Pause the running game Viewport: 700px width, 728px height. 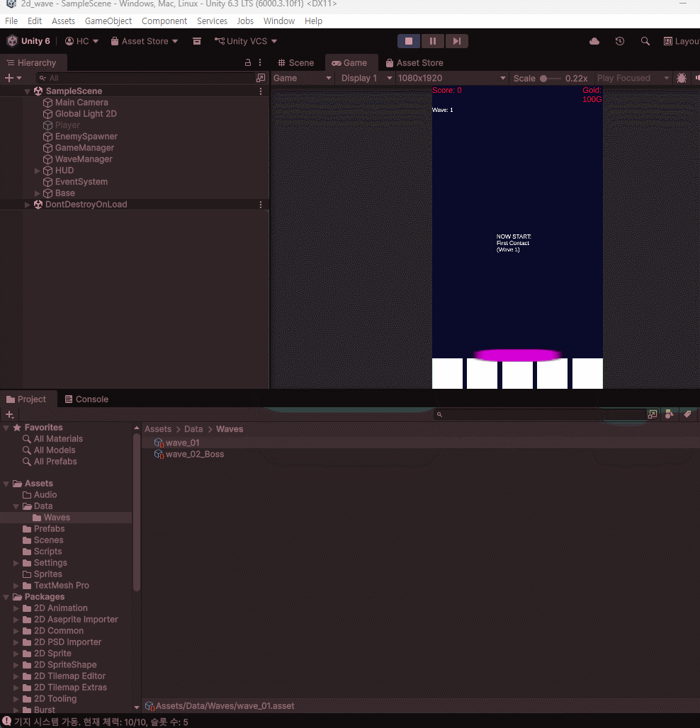coord(432,41)
